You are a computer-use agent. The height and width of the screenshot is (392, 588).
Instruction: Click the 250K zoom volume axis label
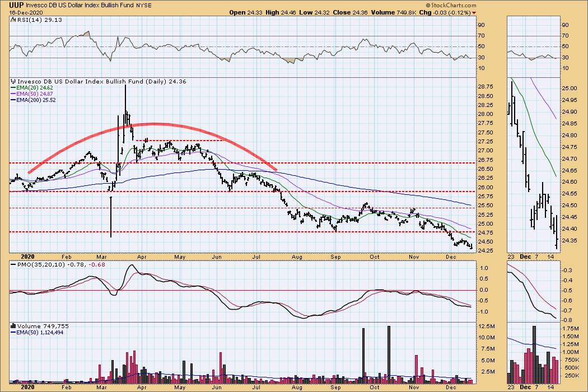(x=571, y=376)
